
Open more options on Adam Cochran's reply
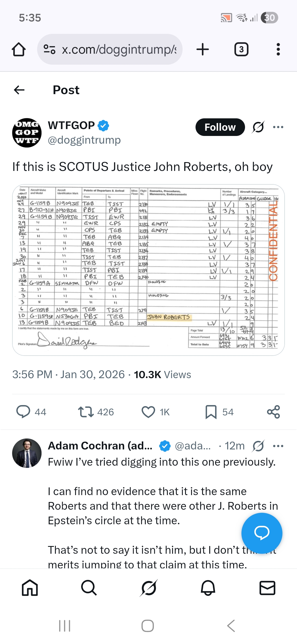coord(278,446)
